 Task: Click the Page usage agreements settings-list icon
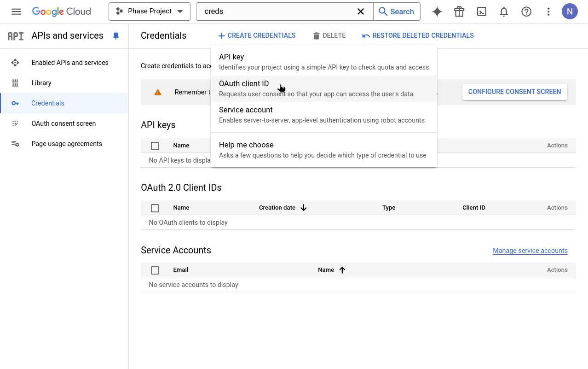[x=15, y=144]
